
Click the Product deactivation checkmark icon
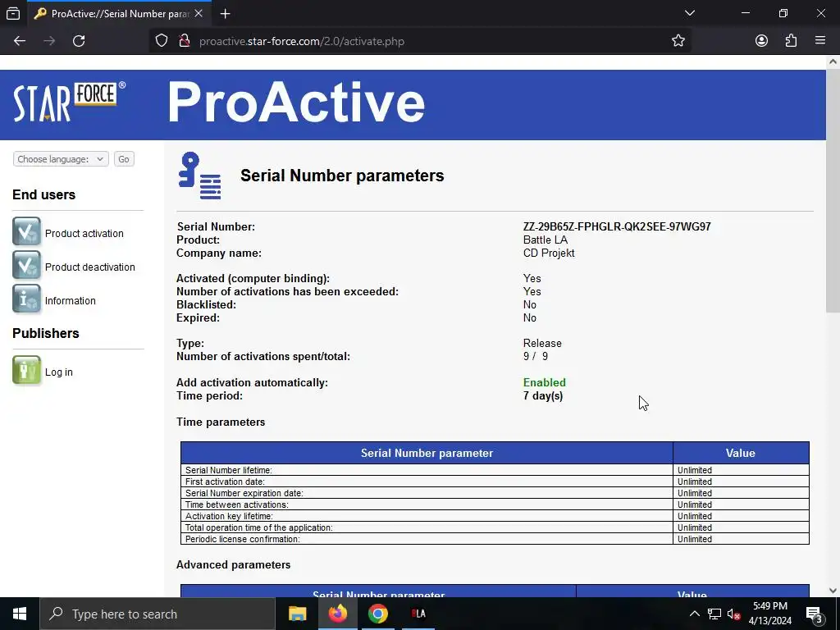click(26, 265)
